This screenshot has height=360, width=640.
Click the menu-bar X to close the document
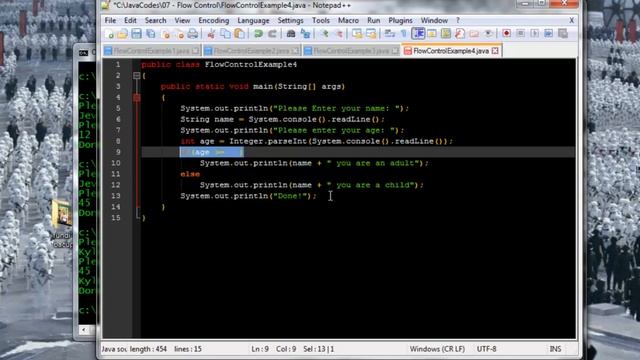[571, 20]
